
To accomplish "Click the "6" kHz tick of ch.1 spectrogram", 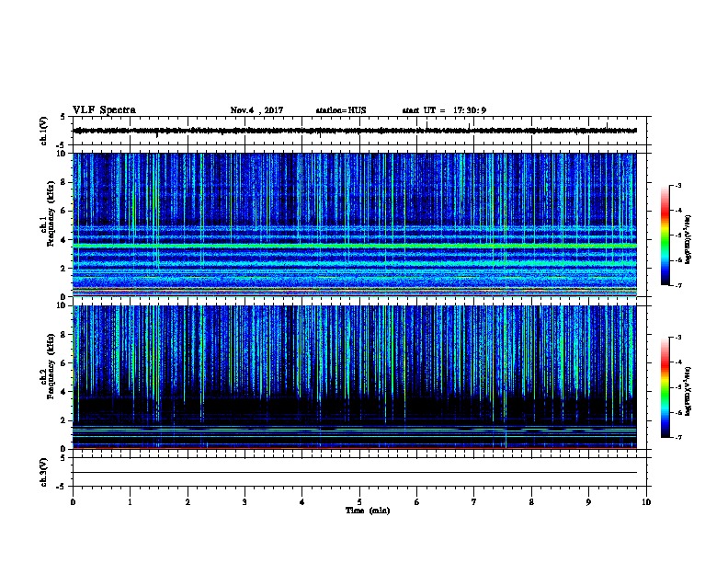I will (64, 211).
